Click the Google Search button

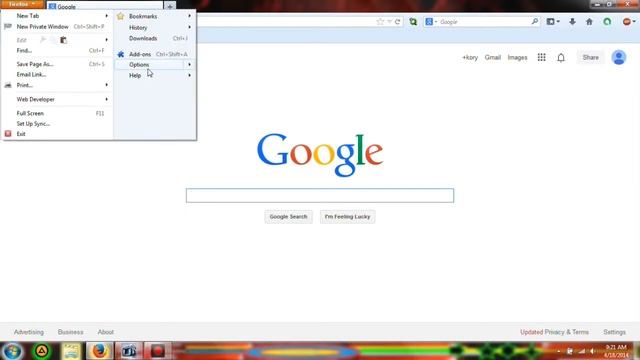tap(288, 217)
